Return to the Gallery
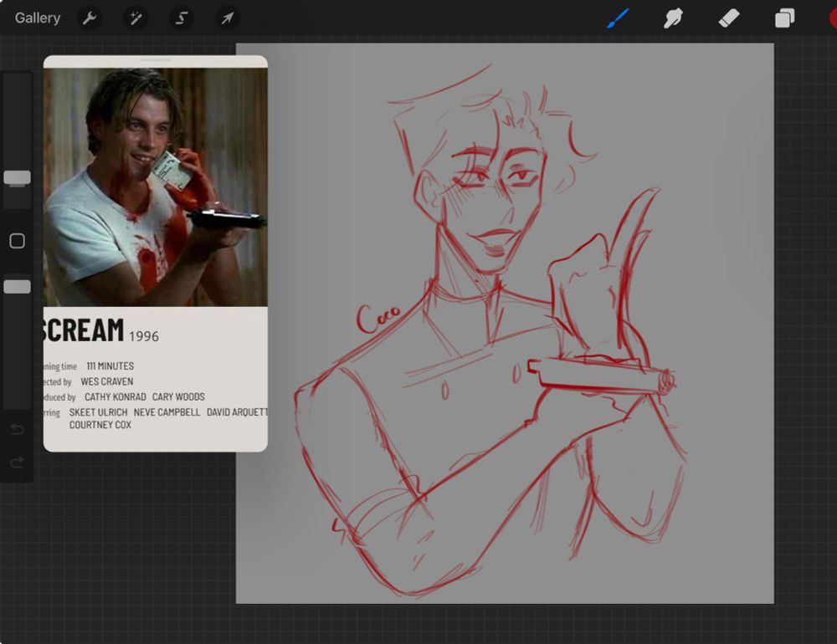The width and height of the screenshot is (837, 644). click(38, 18)
